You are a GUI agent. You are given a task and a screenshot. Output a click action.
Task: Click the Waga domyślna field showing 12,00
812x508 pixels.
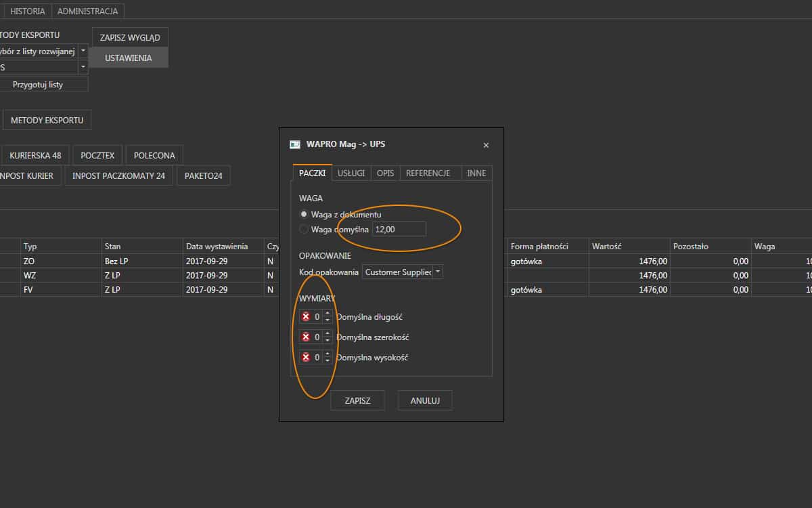[x=399, y=230]
